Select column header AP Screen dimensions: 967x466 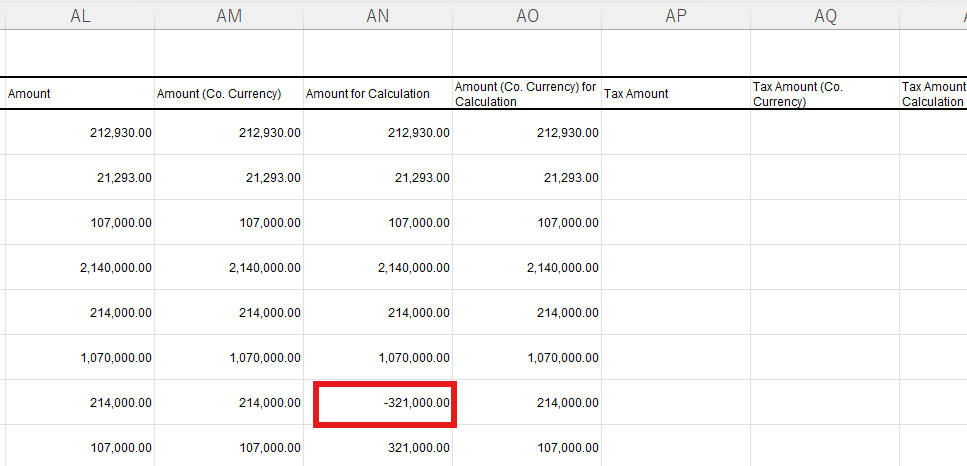click(x=676, y=16)
